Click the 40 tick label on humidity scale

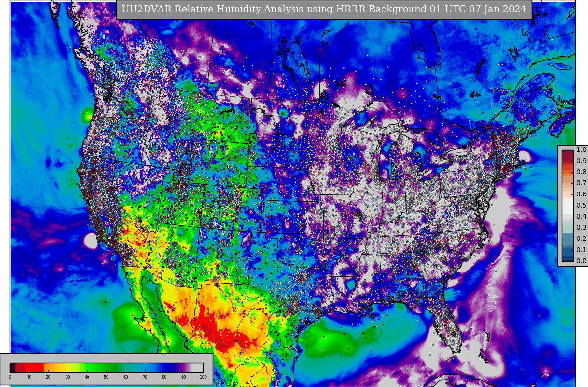[x=87, y=377]
